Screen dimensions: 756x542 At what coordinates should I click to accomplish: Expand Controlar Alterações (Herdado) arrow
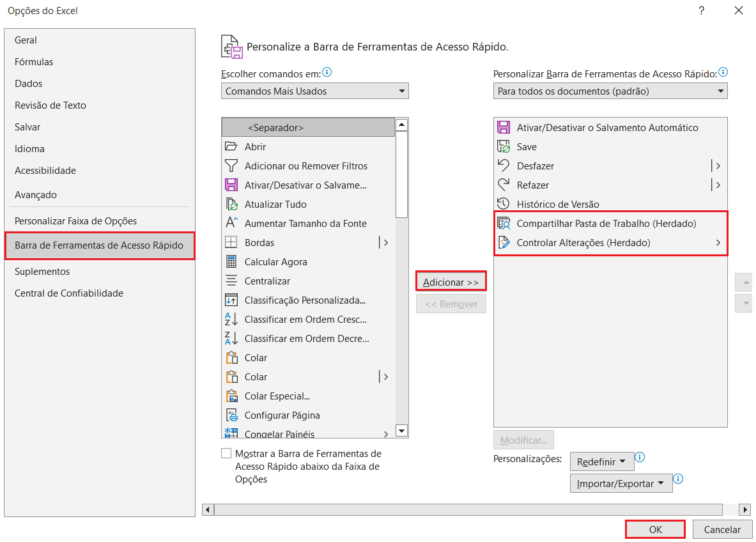718,242
